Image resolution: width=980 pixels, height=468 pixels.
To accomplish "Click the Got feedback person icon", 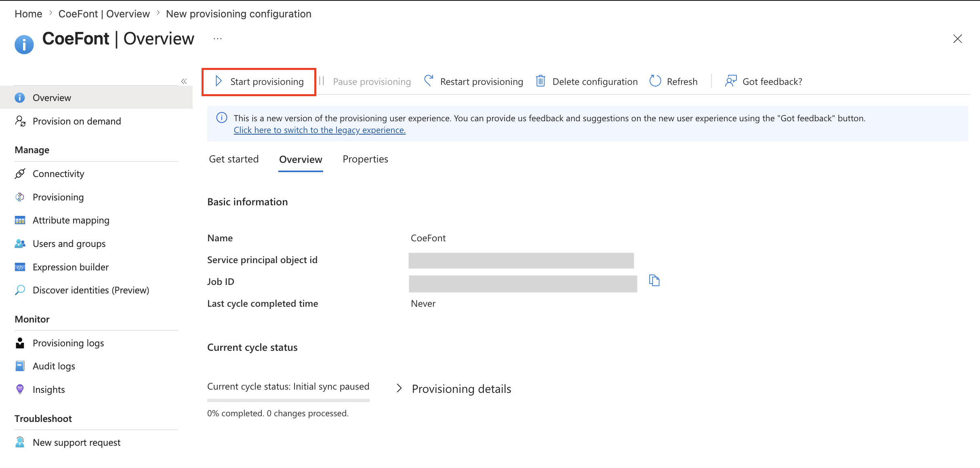I will pyautogui.click(x=731, y=81).
